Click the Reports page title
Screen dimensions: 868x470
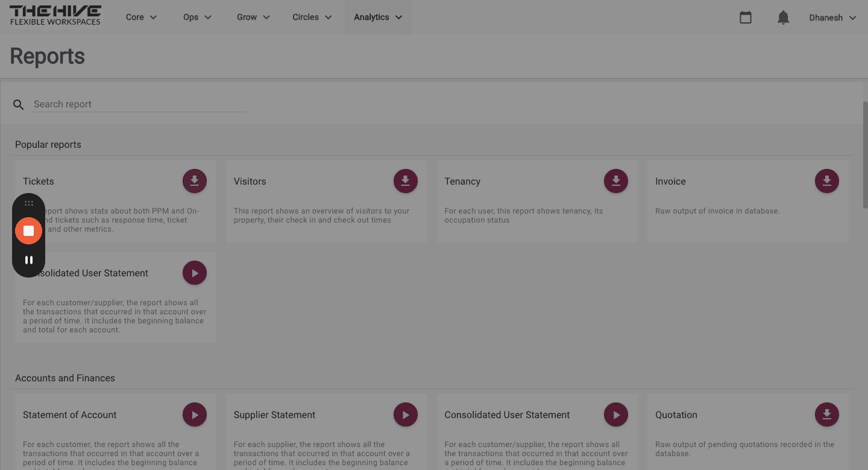tap(47, 56)
